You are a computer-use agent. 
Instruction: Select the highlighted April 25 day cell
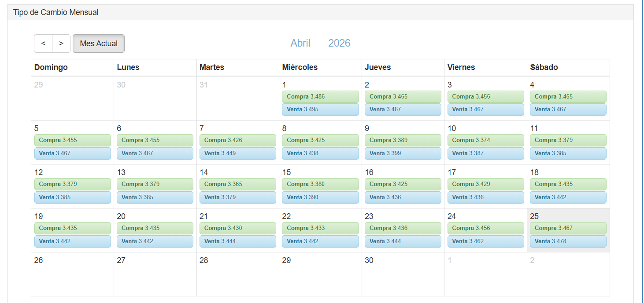(x=568, y=216)
